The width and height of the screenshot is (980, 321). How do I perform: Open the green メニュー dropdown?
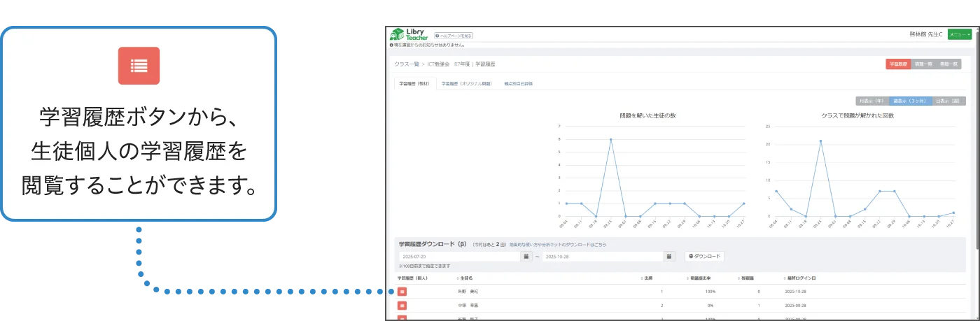pos(959,34)
